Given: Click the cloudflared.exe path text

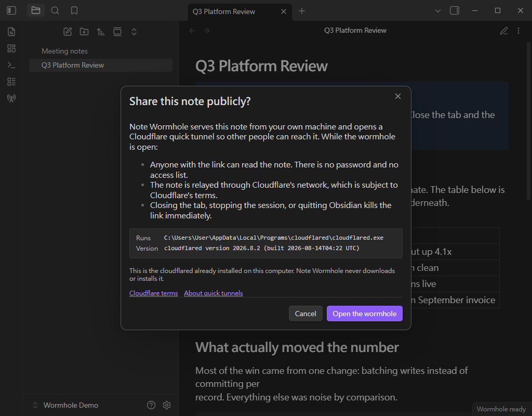Looking at the screenshot, I should click(x=273, y=238).
